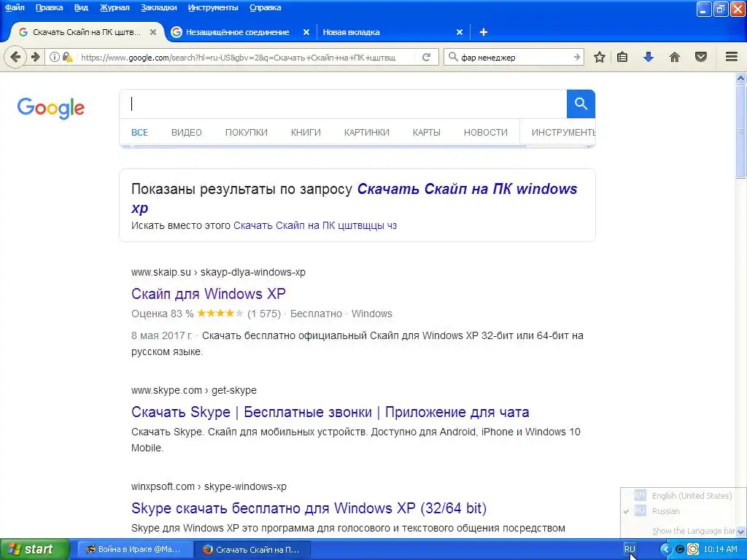Select Russian input language
The width and height of the screenshot is (747, 560).
pos(684,511)
